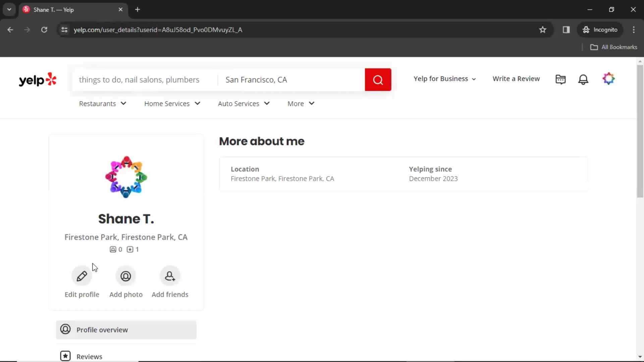
Task: Click the page vertical scrollbar
Action: point(640,131)
